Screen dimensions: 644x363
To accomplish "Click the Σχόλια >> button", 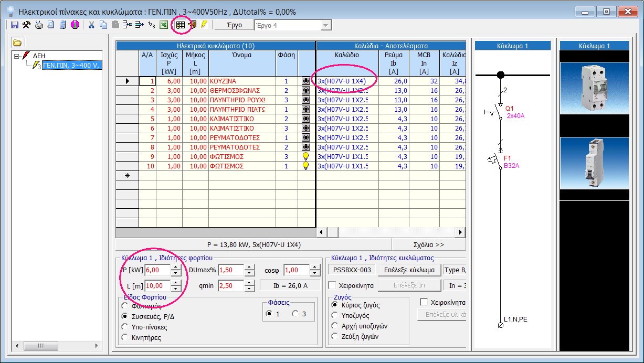I will [428, 244].
